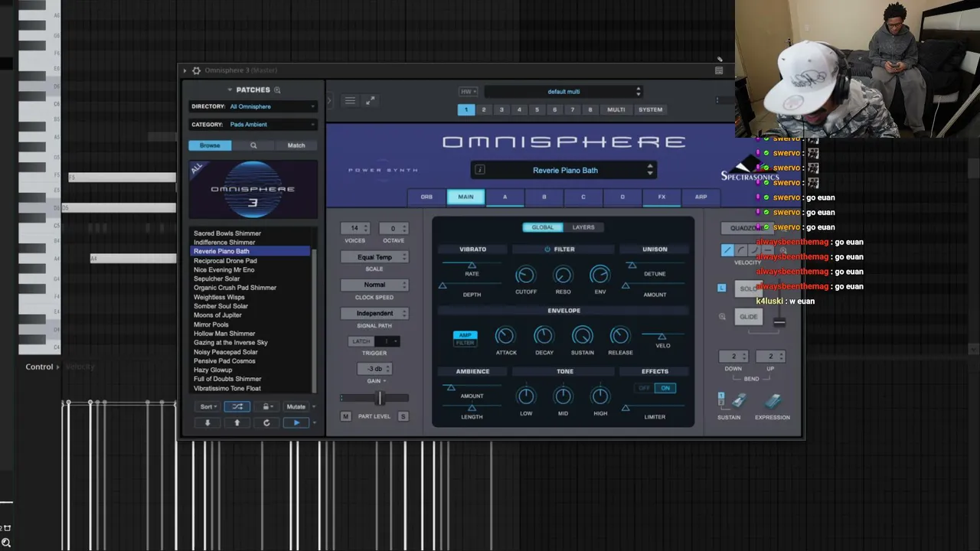Click the envelope Release knob
This screenshot has height=551, width=980.
click(620, 335)
